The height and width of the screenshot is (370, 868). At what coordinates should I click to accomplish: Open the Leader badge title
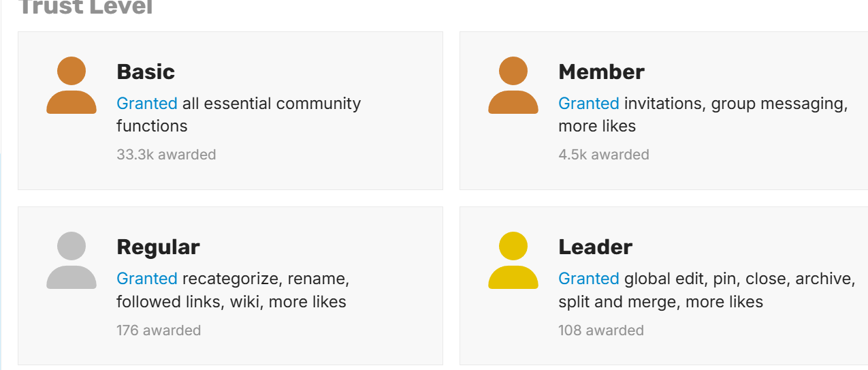coord(595,247)
